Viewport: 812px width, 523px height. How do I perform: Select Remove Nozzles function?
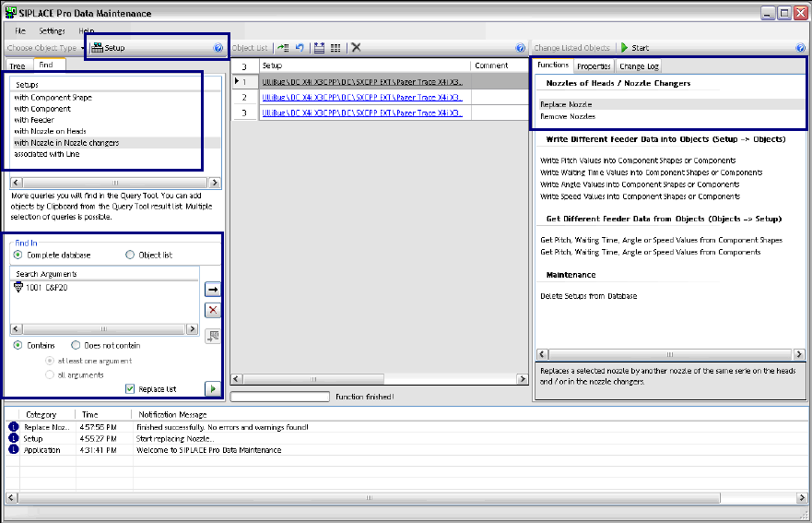point(567,117)
